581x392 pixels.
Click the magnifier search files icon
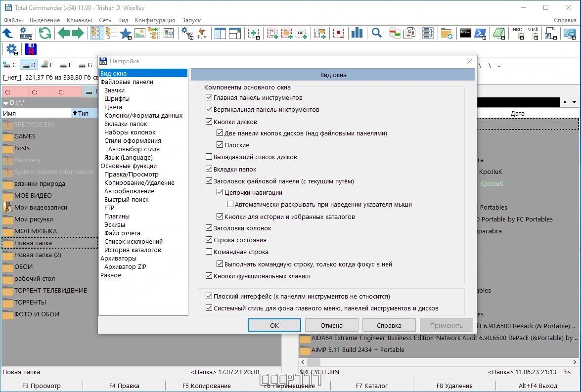coord(376,33)
